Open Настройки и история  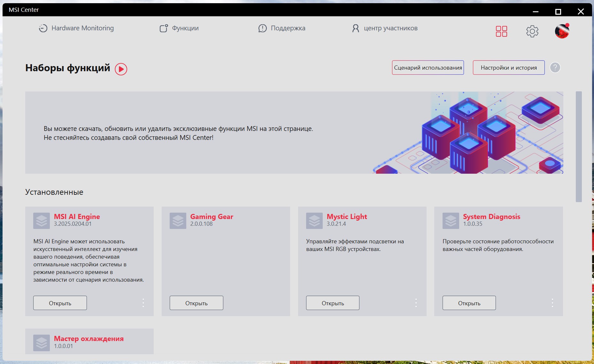pos(509,68)
